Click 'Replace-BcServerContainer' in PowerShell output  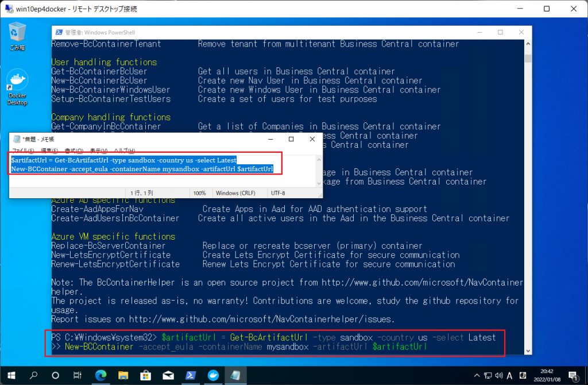pyautogui.click(x=109, y=246)
